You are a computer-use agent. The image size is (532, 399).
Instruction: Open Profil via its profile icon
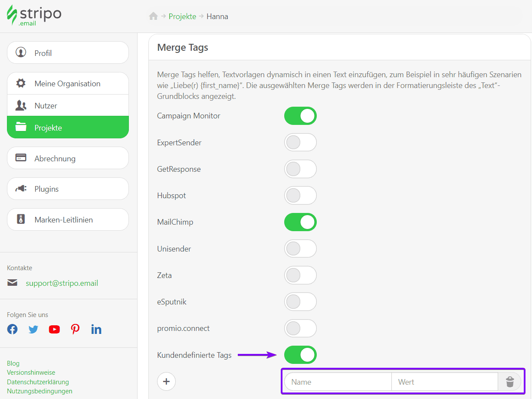(21, 52)
